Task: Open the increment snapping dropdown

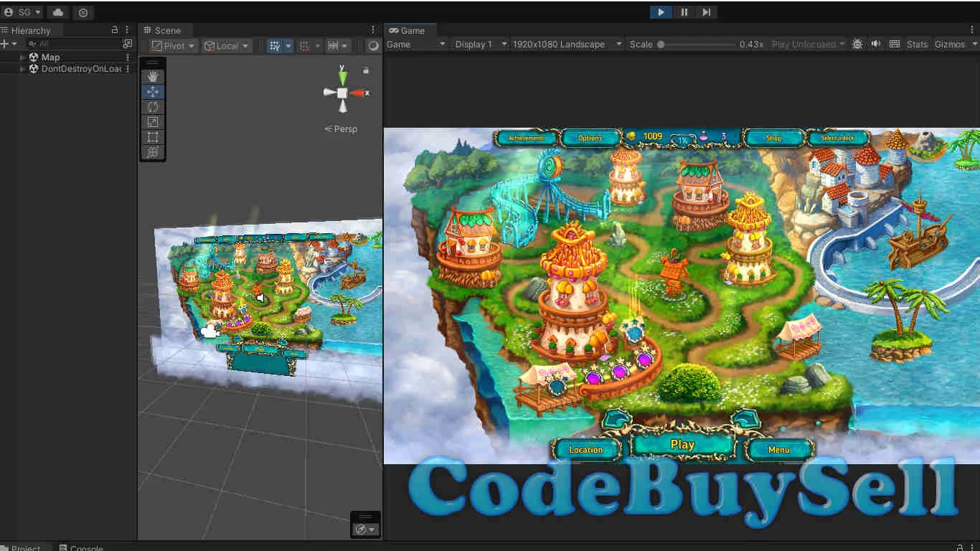Action: [x=337, y=45]
